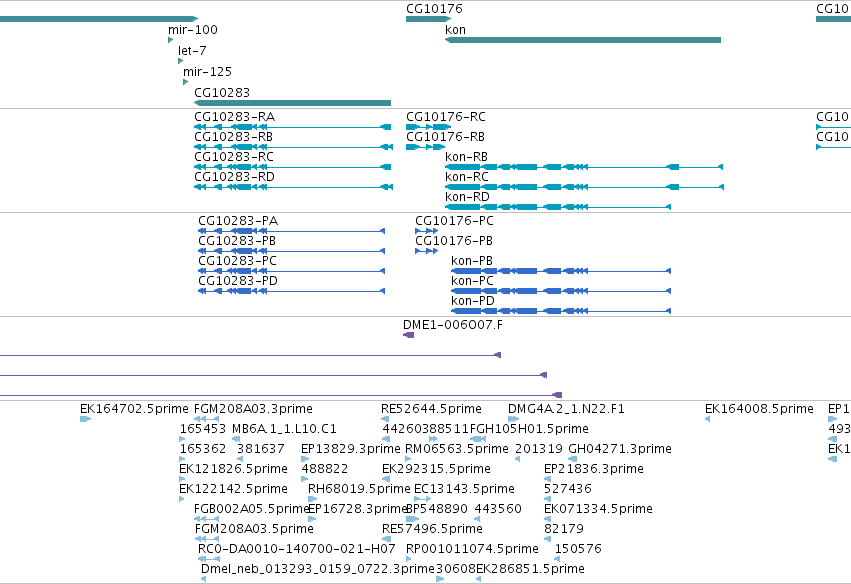The width and height of the screenshot is (851, 584).
Task: Click the CG10283-PC protein label
Action: (x=237, y=261)
